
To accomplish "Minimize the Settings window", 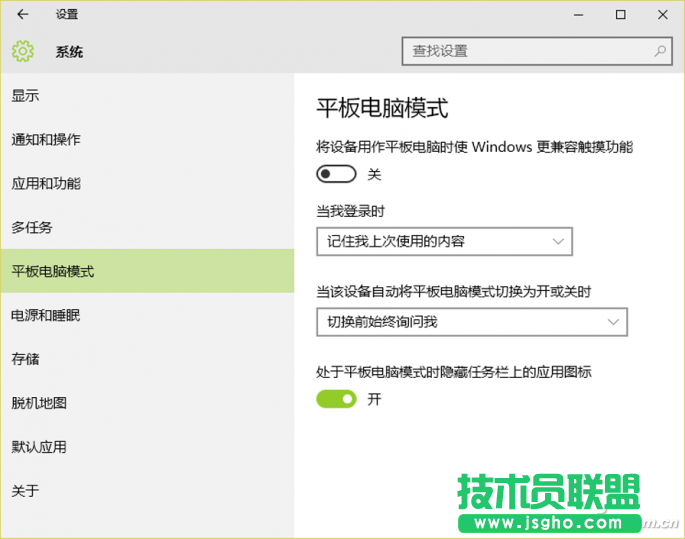I will 577,15.
